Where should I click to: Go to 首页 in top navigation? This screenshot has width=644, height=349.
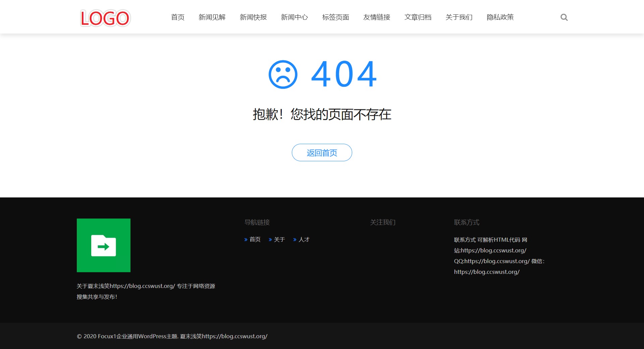pos(178,17)
